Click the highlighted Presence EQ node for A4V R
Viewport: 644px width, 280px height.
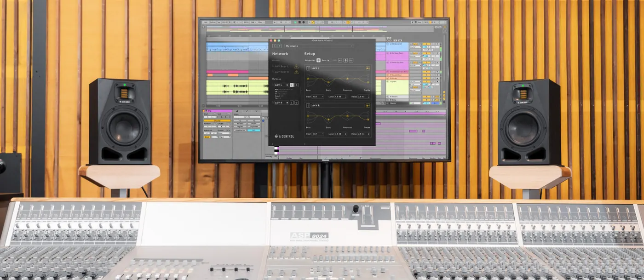pyautogui.click(x=347, y=116)
